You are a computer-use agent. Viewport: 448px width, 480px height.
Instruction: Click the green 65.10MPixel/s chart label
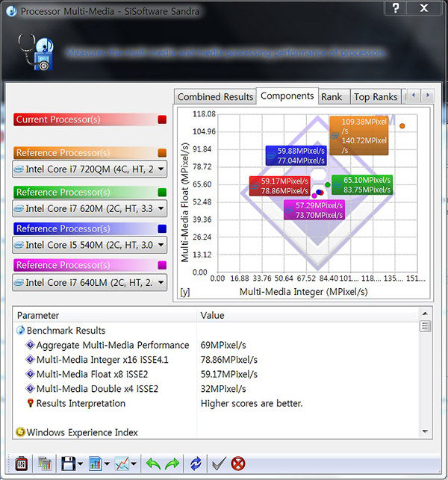362,184
